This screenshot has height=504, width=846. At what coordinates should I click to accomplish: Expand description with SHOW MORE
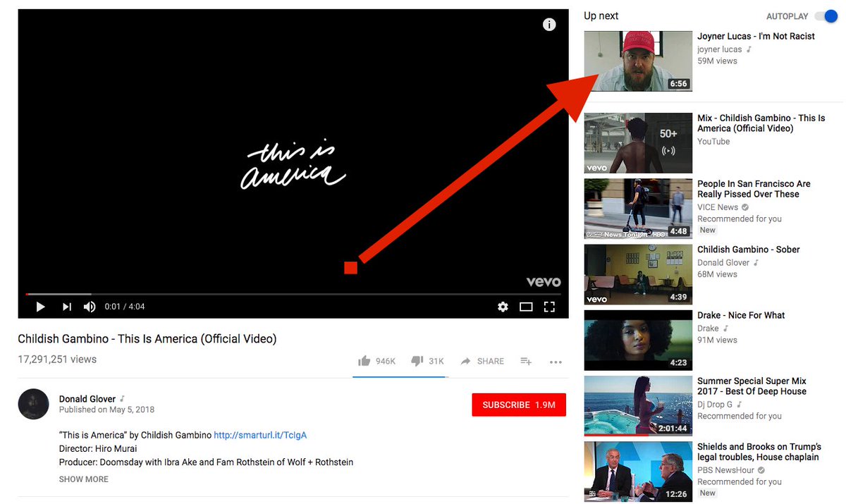coord(84,479)
